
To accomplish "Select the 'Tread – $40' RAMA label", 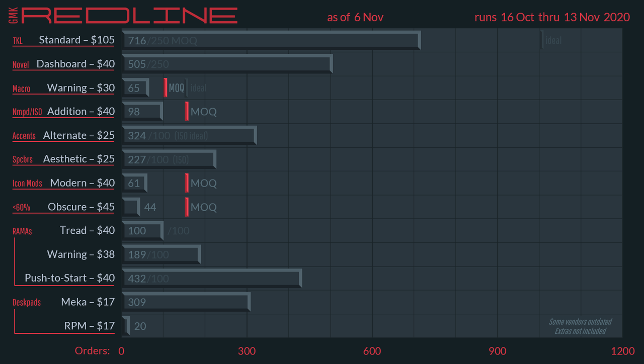I will (x=87, y=230).
